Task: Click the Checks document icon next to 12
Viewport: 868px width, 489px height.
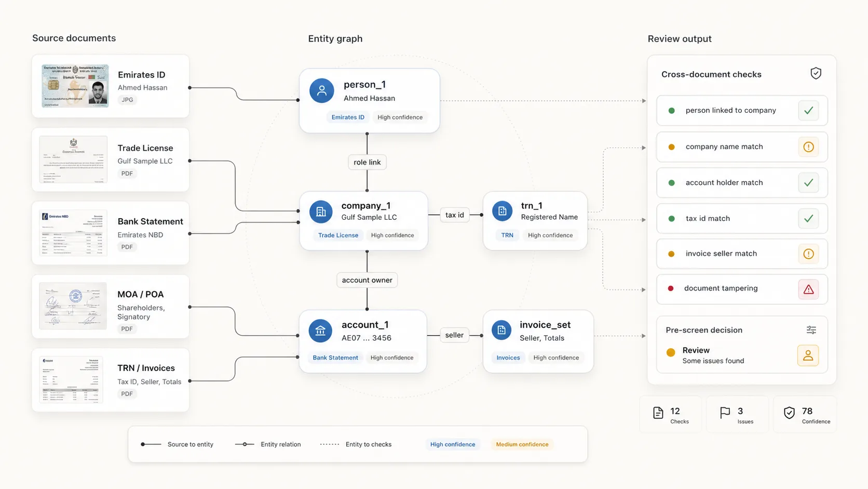Action: tap(658, 413)
